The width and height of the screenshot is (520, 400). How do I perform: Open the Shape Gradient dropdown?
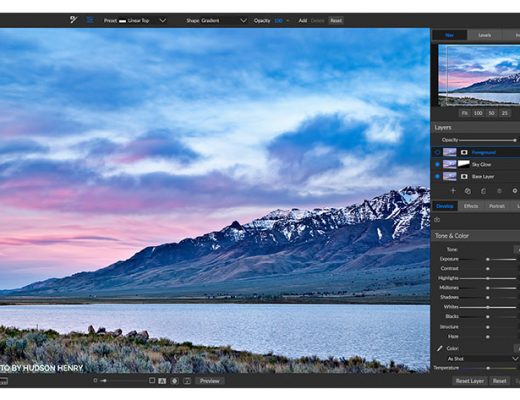pos(216,21)
